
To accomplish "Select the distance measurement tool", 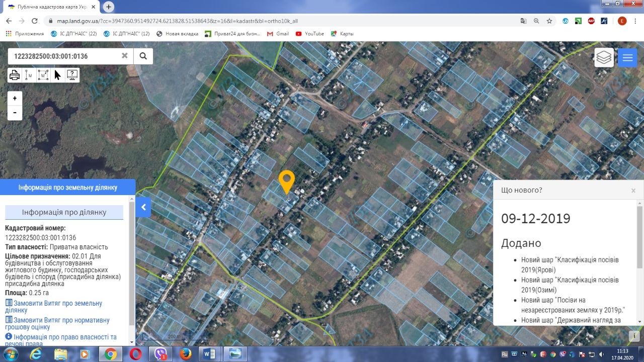I will [x=29, y=75].
